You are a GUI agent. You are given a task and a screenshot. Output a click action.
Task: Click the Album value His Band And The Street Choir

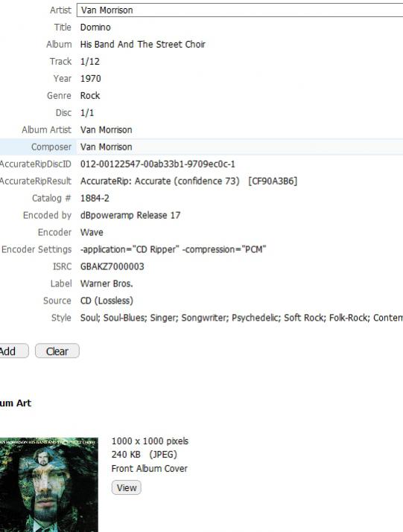pyautogui.click(x=143, y=45)
